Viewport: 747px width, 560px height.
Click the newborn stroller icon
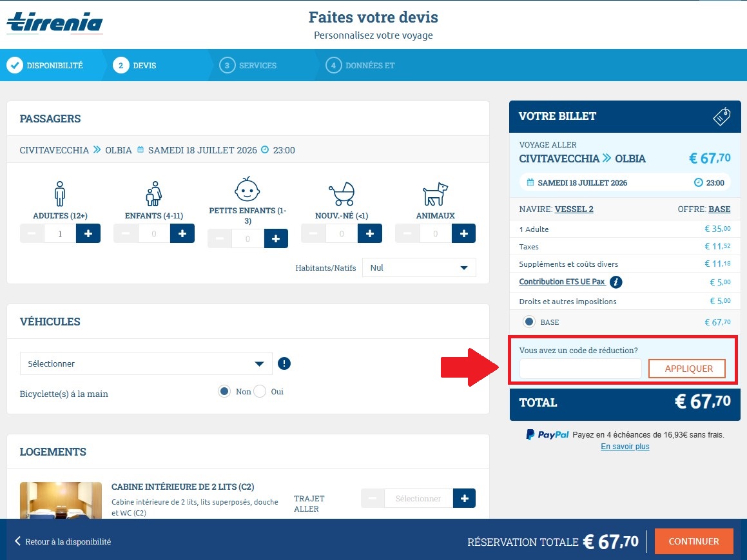341,193
